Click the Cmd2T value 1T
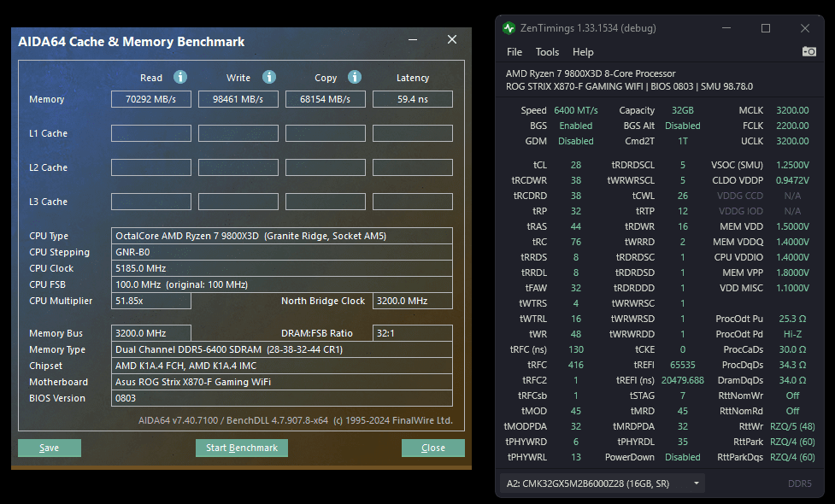 683,141
